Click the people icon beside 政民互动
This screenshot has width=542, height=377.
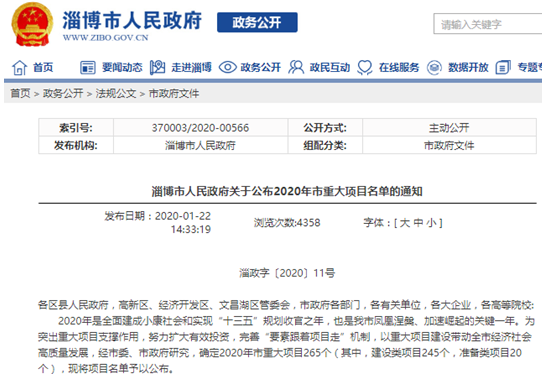click(296, 67)
